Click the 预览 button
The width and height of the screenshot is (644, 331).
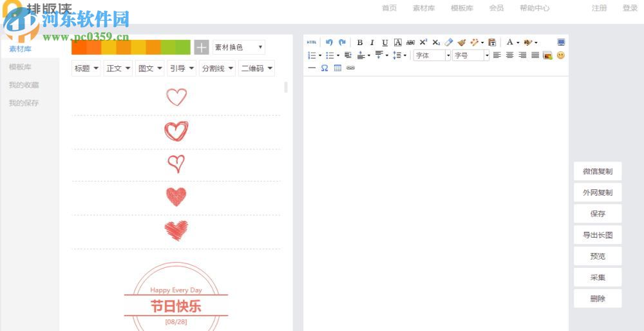tap(598, 256)
